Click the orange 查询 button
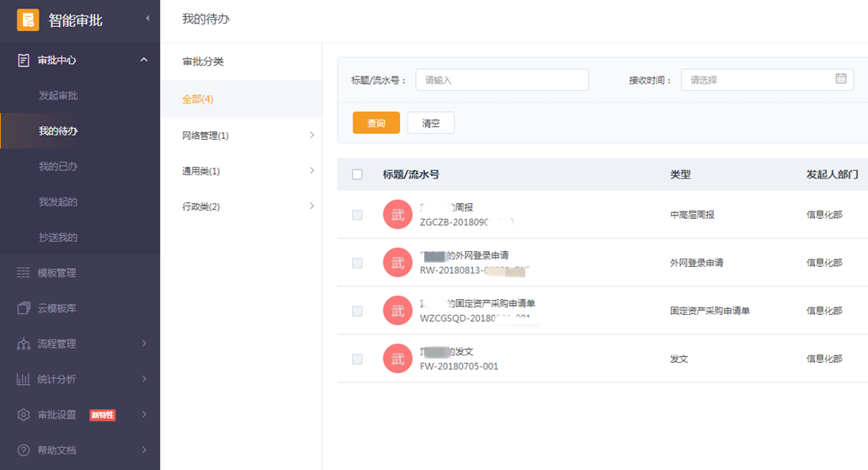The height and width of the screenshot is (470, 868). tap(376, 123)
